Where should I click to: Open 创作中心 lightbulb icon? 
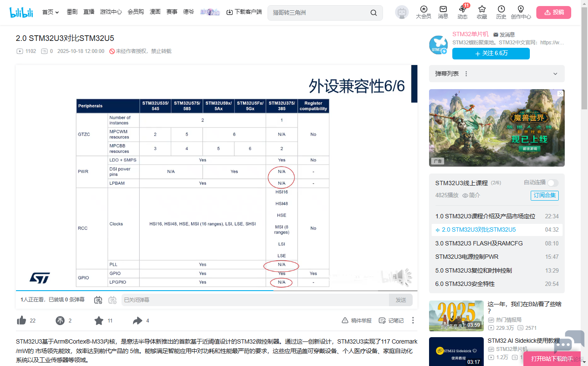[520, 12]
